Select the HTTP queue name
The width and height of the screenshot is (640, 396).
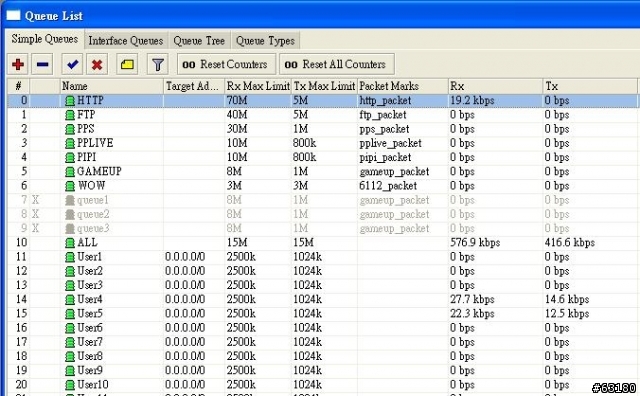pyautogui.click(x=90, y=100)
